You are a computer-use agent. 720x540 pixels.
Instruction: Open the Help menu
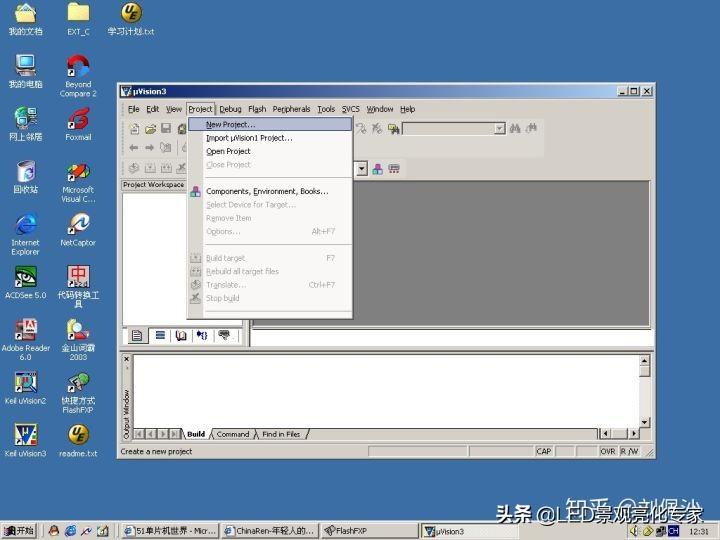pyautogui.click(x=407, y=109)
